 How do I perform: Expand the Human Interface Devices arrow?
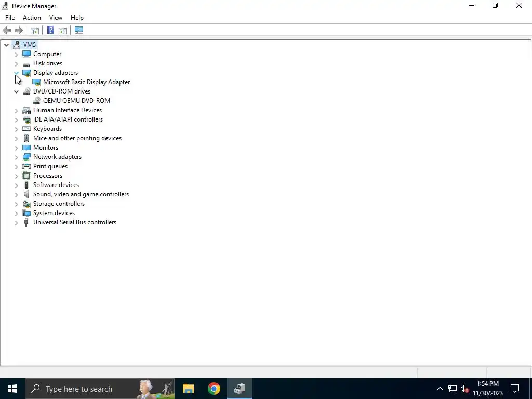(x=16, y=110)
